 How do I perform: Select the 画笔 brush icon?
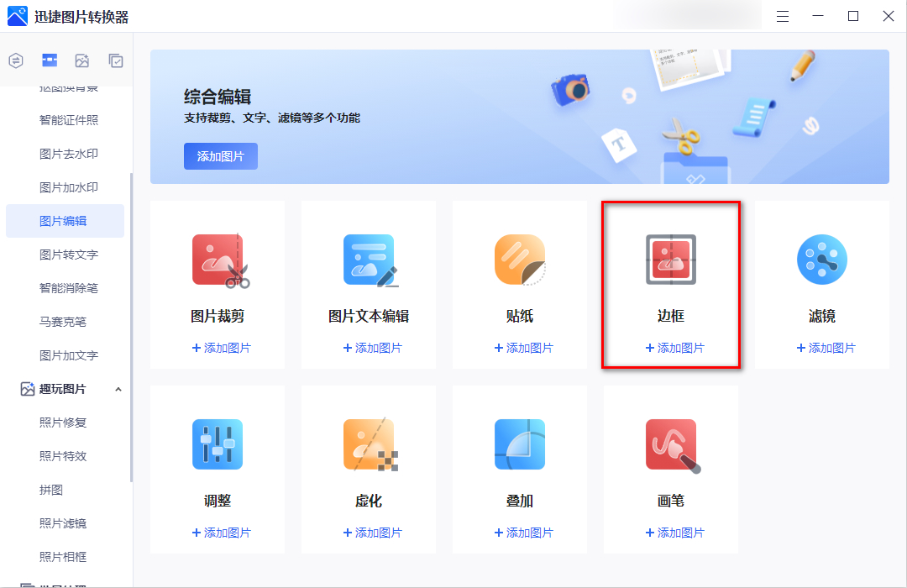[673, 446]
